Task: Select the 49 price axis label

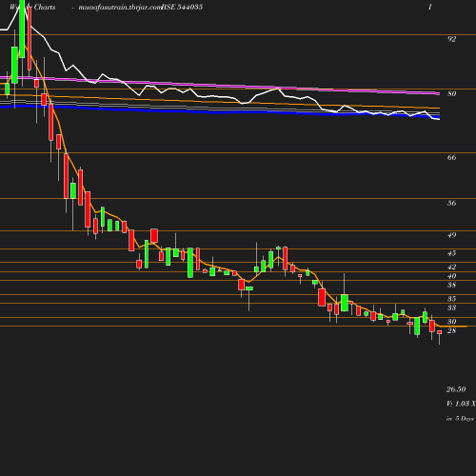Action: coord(451,235)
